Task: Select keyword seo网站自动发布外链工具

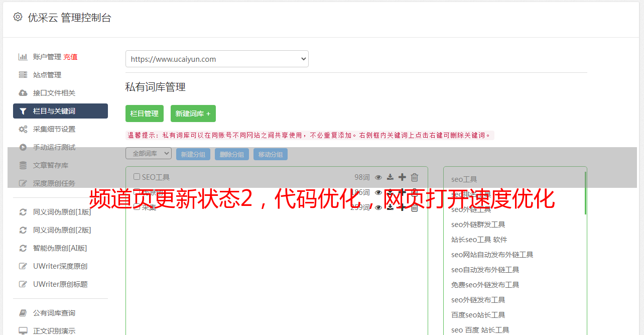Action: pos(492,255)
